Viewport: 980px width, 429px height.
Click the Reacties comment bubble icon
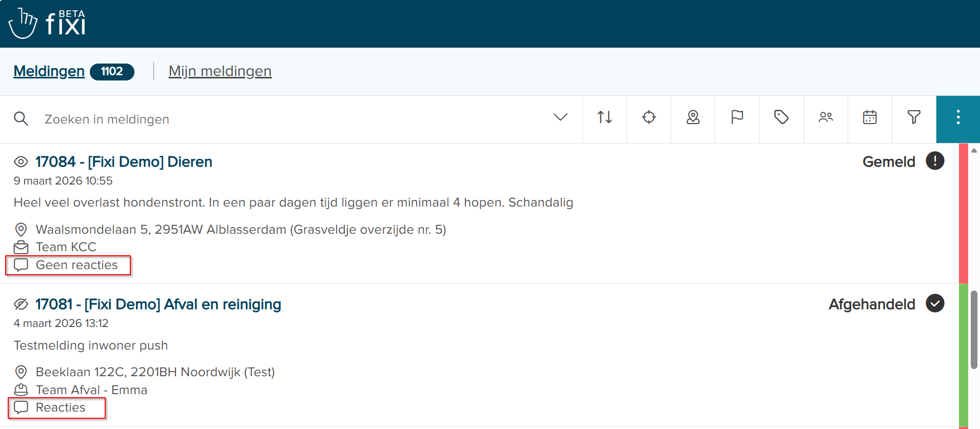(x=21, y=407)
